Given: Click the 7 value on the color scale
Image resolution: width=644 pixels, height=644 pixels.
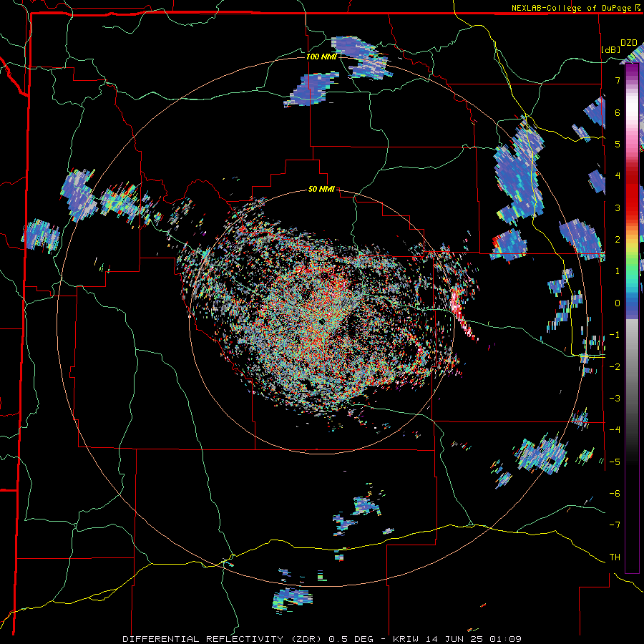Looking at the screenshot, I should click(618, 80).
